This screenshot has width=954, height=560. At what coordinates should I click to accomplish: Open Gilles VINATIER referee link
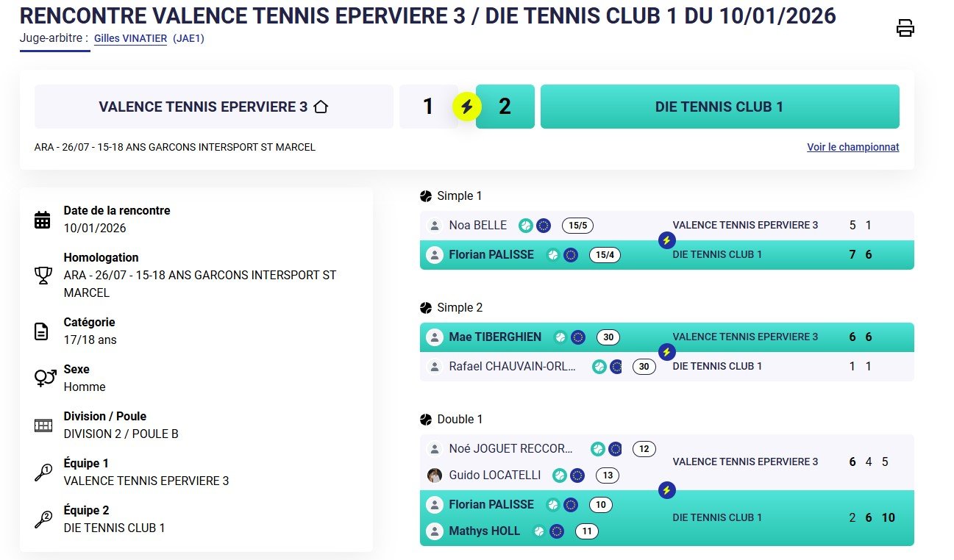point(131,39)
